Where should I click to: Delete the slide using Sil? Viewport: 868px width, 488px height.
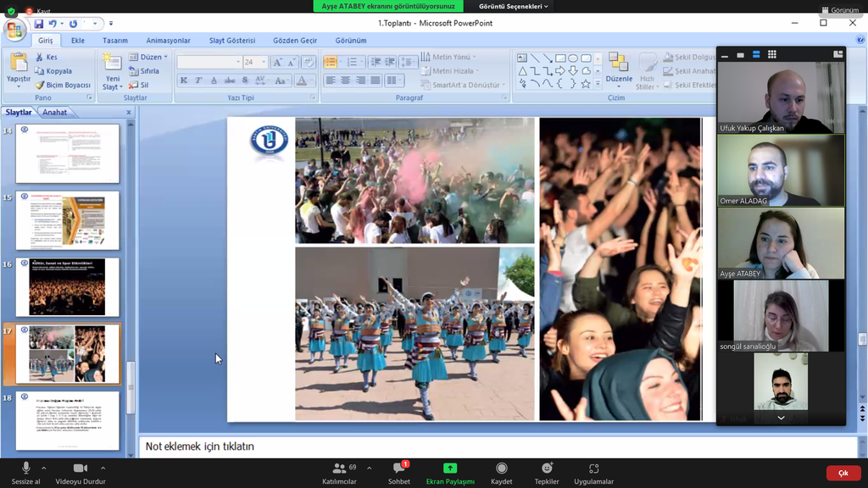138,86
